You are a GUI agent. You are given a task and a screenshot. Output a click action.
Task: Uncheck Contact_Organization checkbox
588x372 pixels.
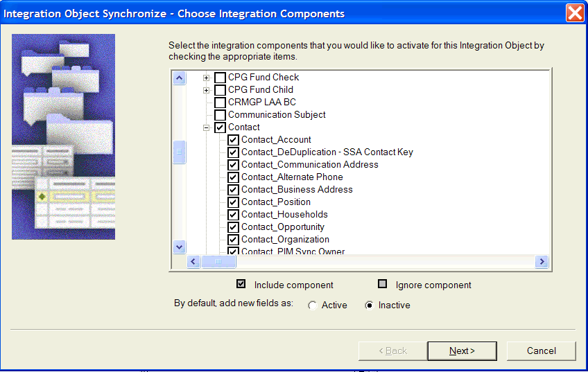233,240
